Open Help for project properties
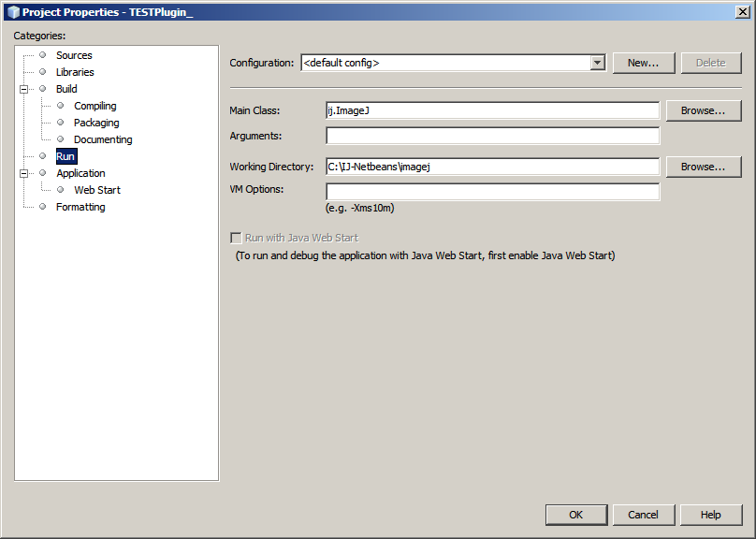 click(710, 515)
